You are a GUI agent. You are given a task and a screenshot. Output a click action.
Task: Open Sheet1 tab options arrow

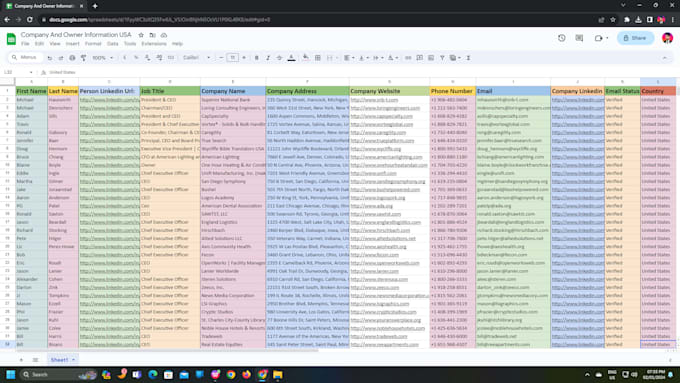(x=73, y=360)
